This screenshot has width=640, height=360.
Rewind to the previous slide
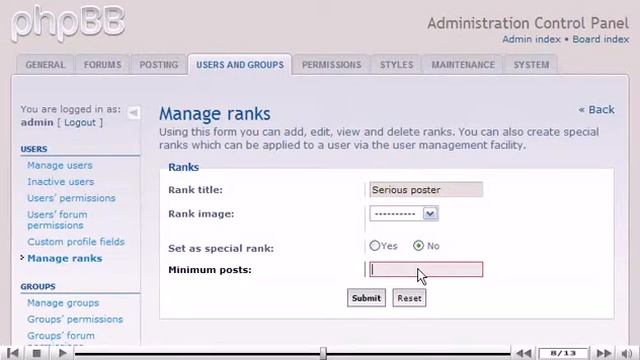524,353
